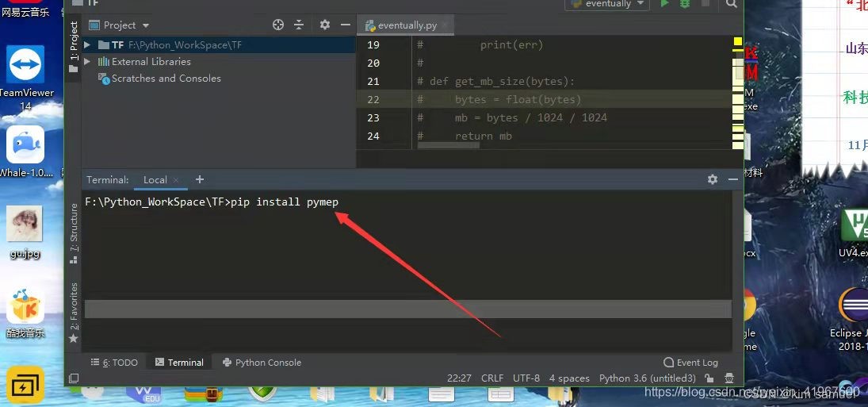Click code line bytes = float(bytes)
This screenshot has width=868, height=407.
tap(499, 100)
